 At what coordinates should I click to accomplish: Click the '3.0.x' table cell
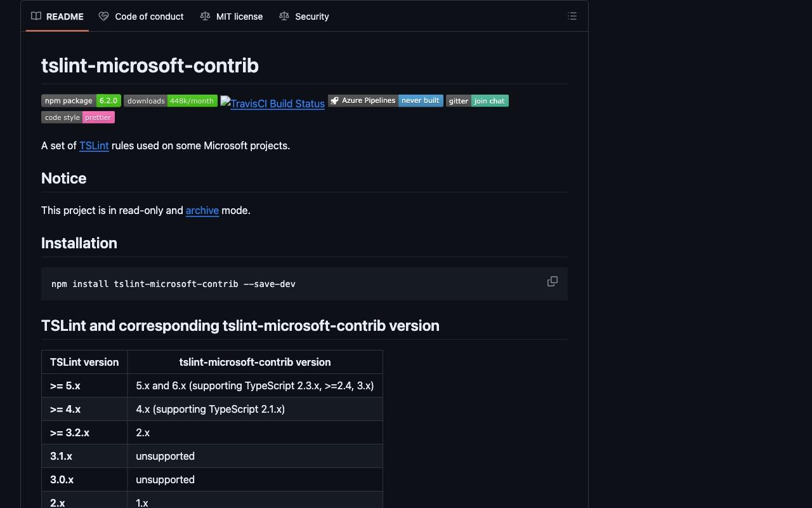click(x=84, y=479)
